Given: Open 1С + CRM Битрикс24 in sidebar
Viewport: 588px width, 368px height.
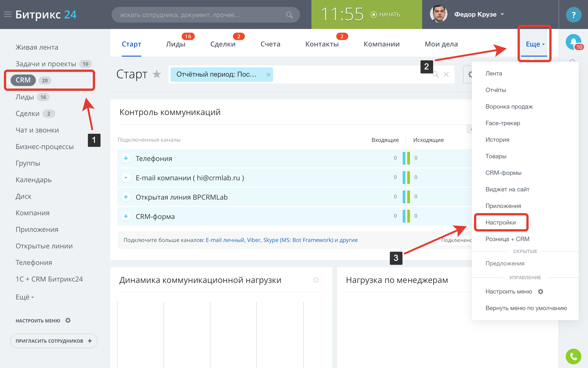Looking at the screenshot, I should coord(49,279).
